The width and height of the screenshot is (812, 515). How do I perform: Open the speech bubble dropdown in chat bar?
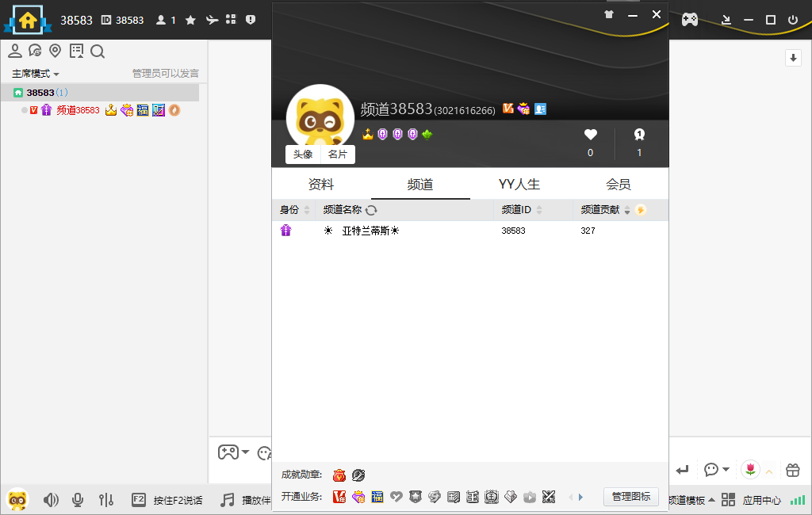coord(717,470)
